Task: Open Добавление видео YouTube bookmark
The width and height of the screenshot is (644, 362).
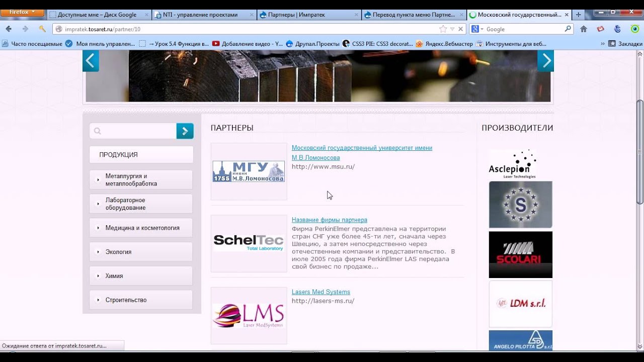Action: 248,44
